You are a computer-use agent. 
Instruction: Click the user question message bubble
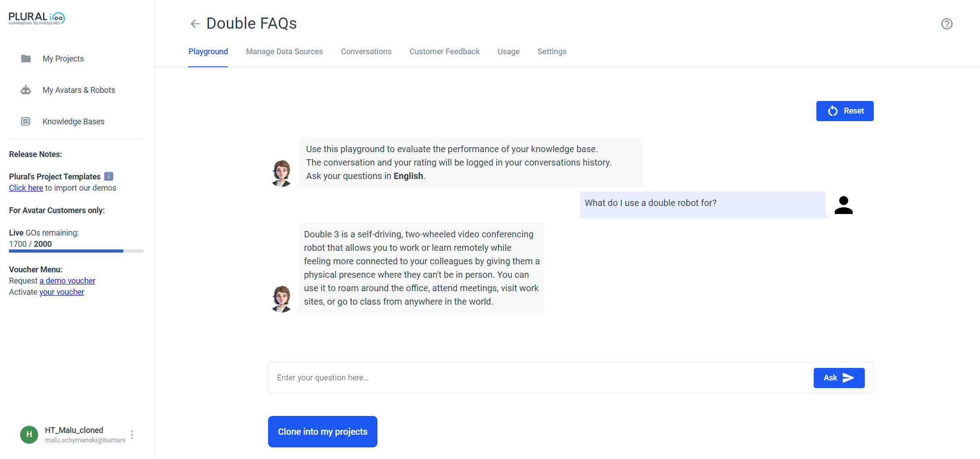[702, 205]
